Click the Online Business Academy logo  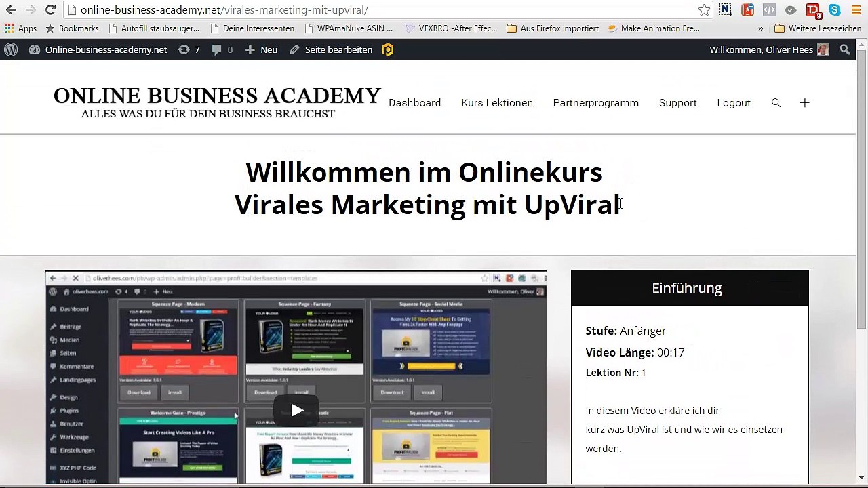point(217,103)
